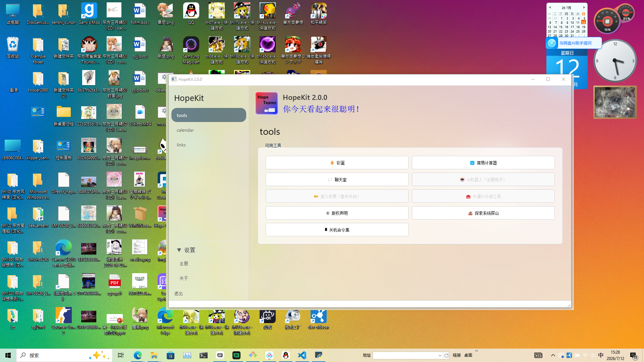
Task: Click the HopeKit window resize grip
Action: 569,305
